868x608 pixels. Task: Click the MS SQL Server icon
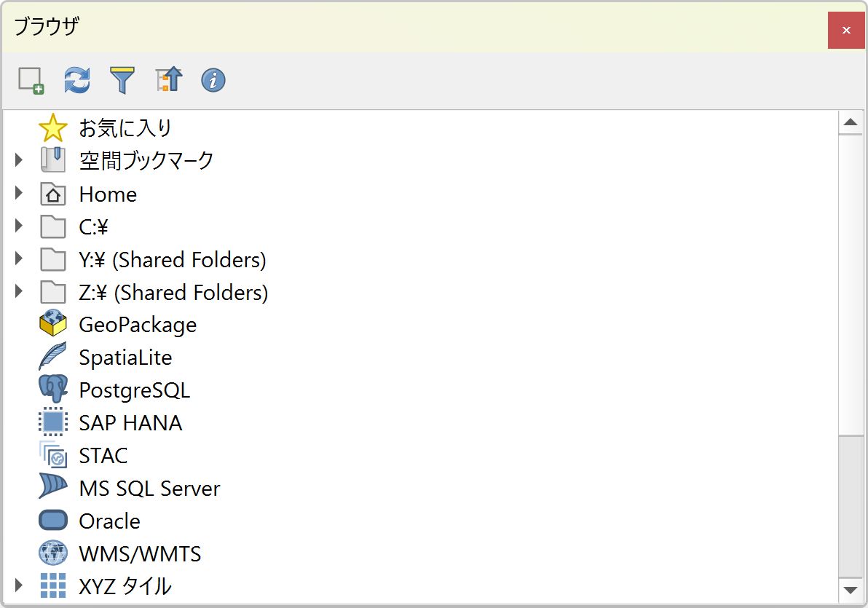point(53,486)
